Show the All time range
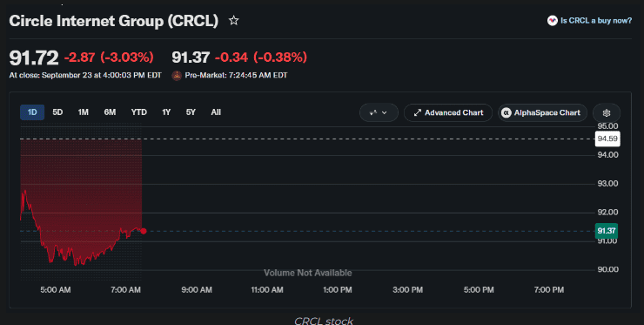Image resolution: width=644 pixels, height=325 pixels. click(x=216, y=112)
